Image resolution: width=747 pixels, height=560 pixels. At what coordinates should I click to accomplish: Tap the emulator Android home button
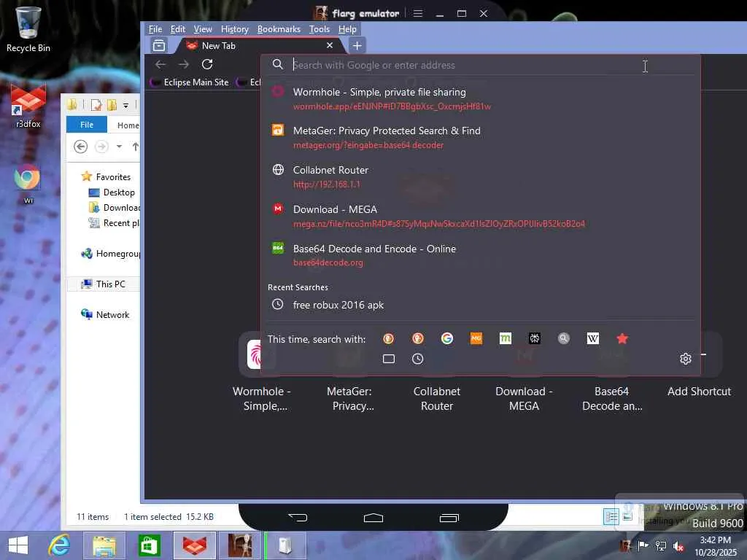(373, 518)
